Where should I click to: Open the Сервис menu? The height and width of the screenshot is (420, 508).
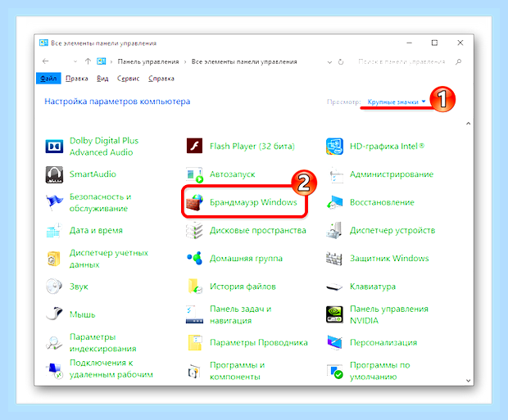128,79
